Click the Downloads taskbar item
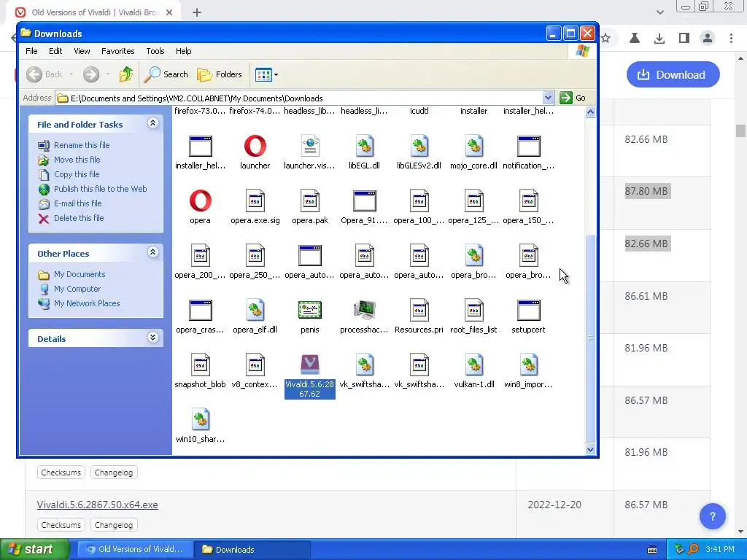The height and width of the screenshot is (560, 747). click(x=252, y=550)
